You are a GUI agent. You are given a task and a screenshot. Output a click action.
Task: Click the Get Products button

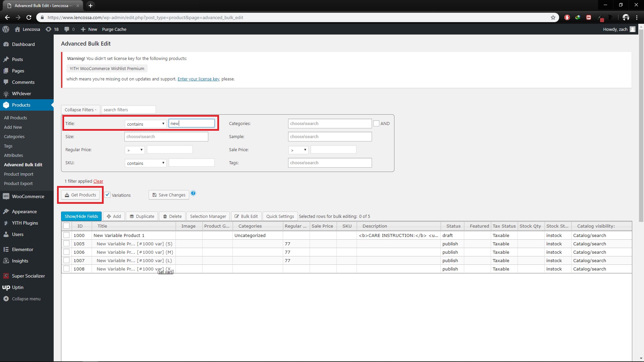coord(80,195)
